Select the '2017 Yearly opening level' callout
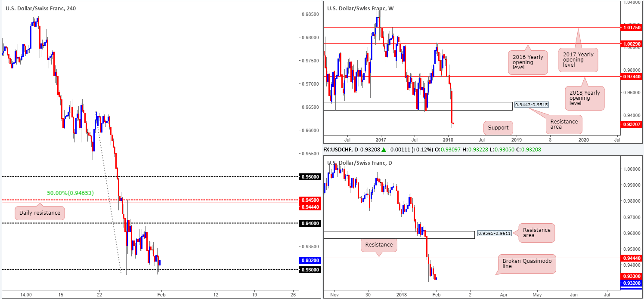This screenshot has width=644, height=299. (x=578, y=59)
